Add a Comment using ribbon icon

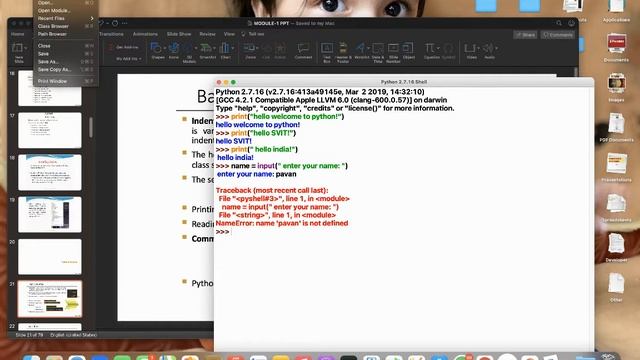coord(303,48)
